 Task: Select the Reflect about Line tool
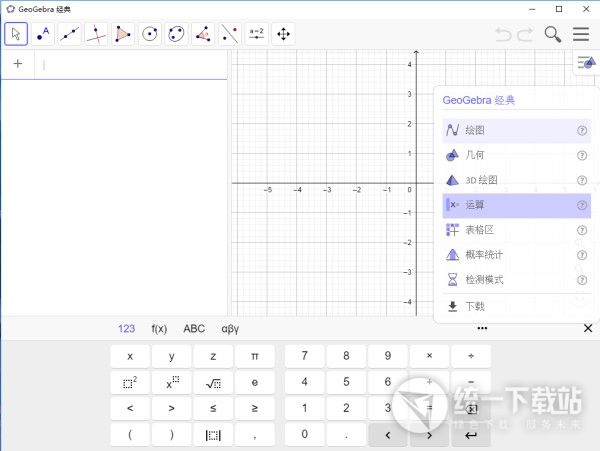[x=230, y=34]
